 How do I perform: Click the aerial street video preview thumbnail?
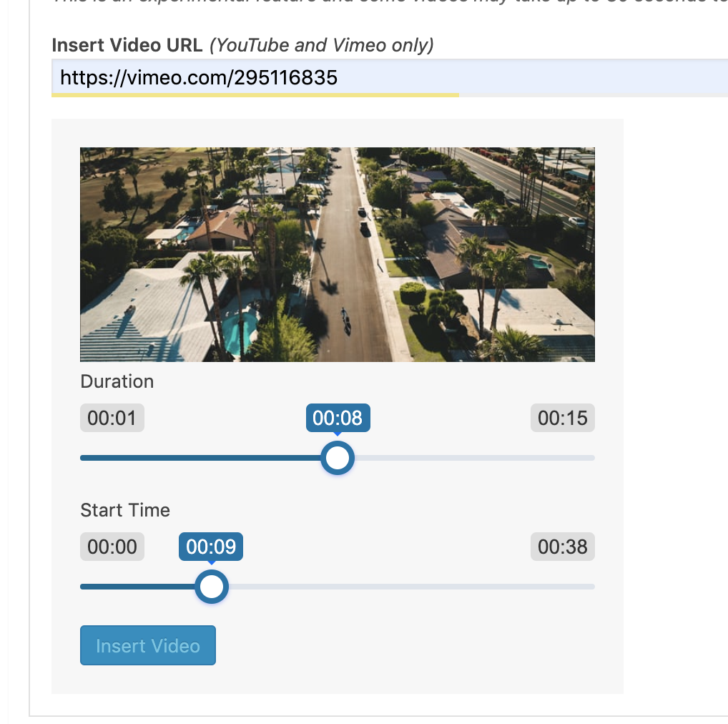[x=337, y=254]
